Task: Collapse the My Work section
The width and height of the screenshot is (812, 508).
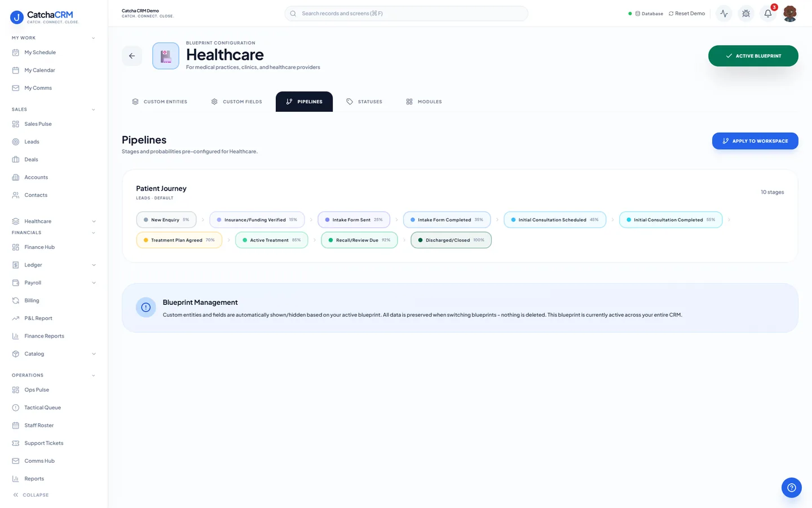Action: (x=94, y=38)
